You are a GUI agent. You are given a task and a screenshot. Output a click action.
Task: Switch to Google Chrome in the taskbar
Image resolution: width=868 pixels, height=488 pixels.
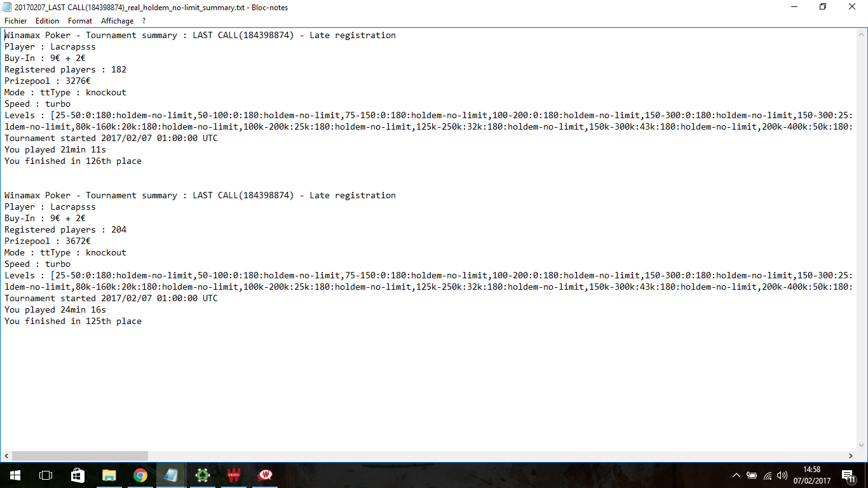tap(140, 475)
